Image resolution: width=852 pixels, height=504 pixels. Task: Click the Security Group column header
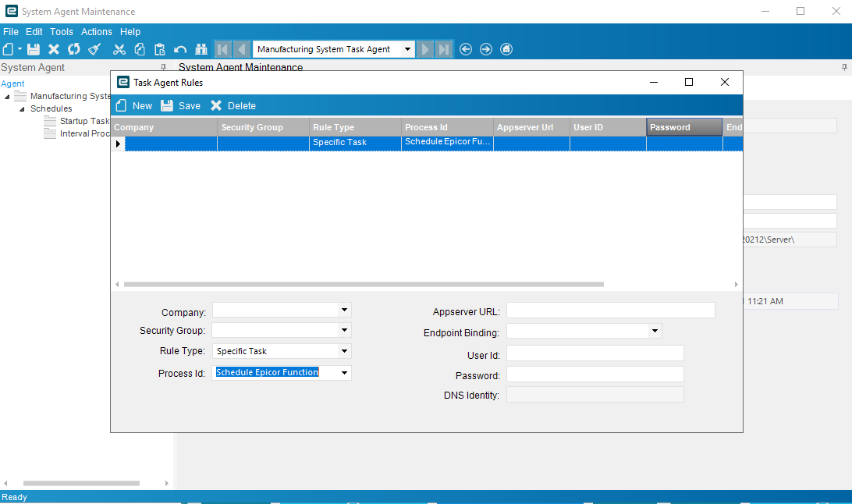point(264,127)
